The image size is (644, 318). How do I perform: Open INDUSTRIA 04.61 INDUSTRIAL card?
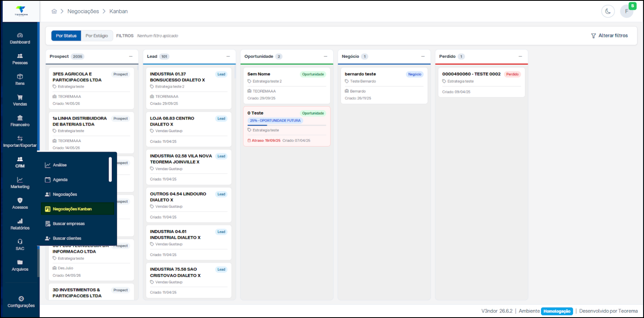[x=189, y=243]
